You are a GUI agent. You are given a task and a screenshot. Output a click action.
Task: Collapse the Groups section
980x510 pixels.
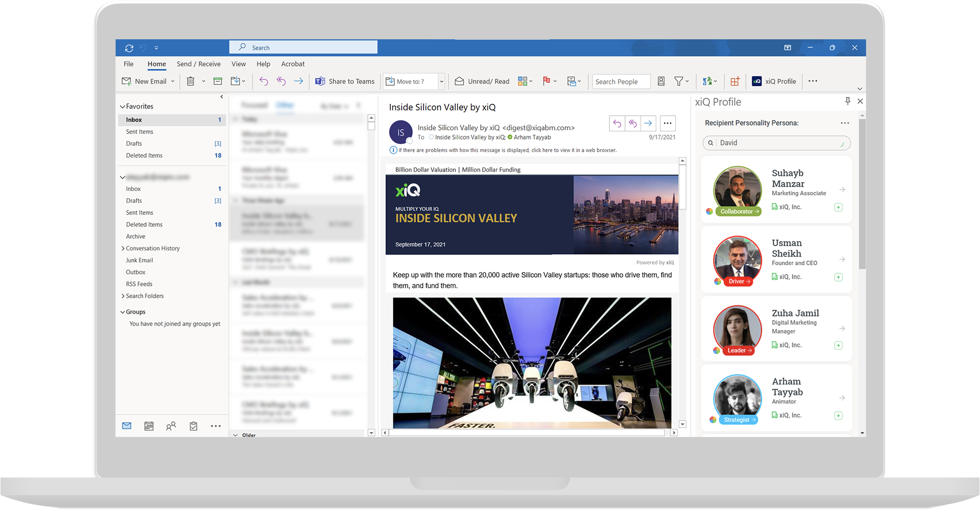tap(123, 312)
